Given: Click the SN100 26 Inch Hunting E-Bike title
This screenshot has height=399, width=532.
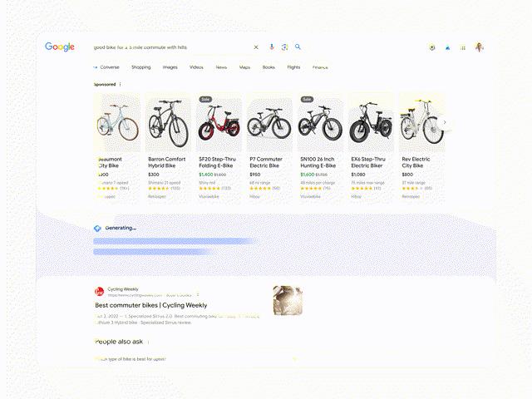Looking at the screenshot, I should tap(318, 162).
